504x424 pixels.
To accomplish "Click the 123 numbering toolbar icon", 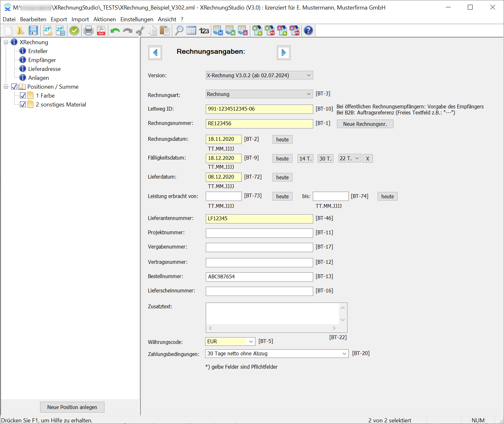I will pyautogui.click(x=204, y=31).
